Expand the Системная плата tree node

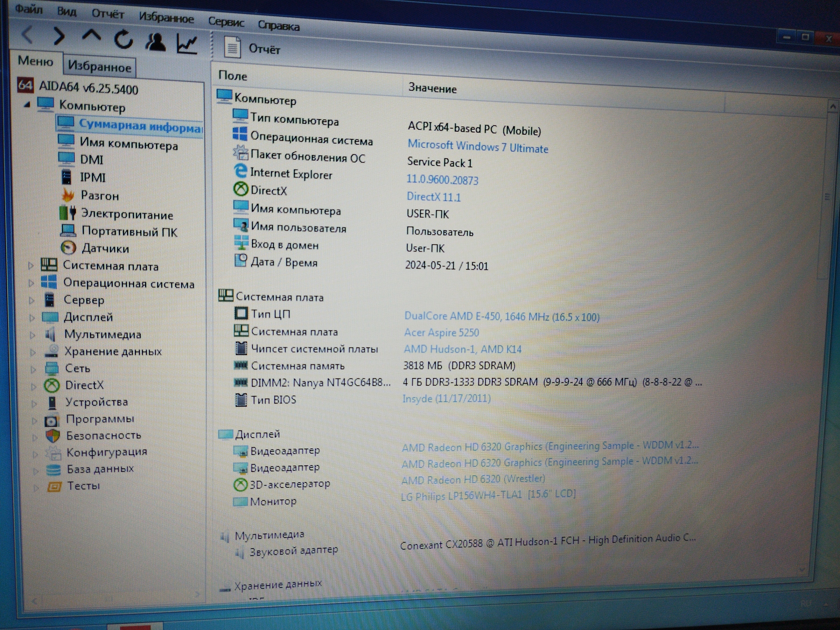(31, 266)
